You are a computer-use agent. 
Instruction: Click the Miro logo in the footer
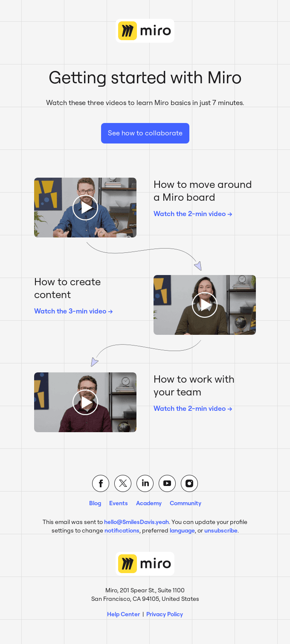[x=145, y=564]
